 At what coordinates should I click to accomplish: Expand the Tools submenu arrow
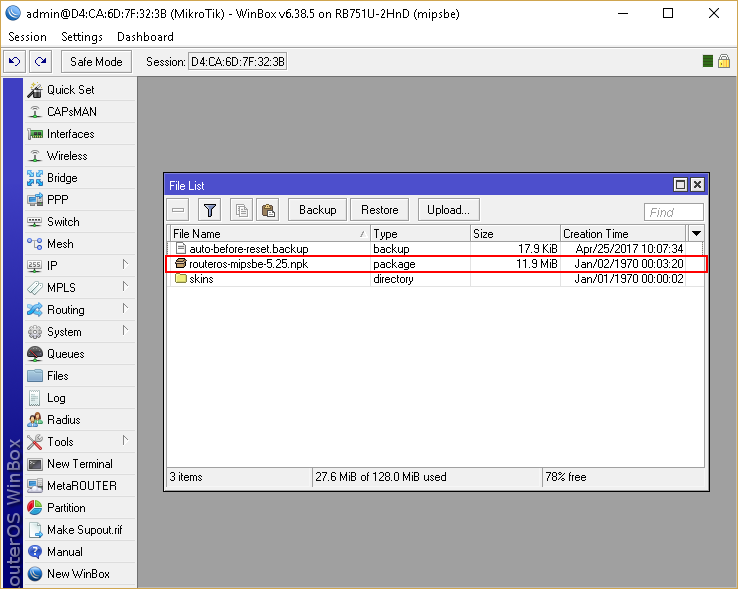click(125, 440)
